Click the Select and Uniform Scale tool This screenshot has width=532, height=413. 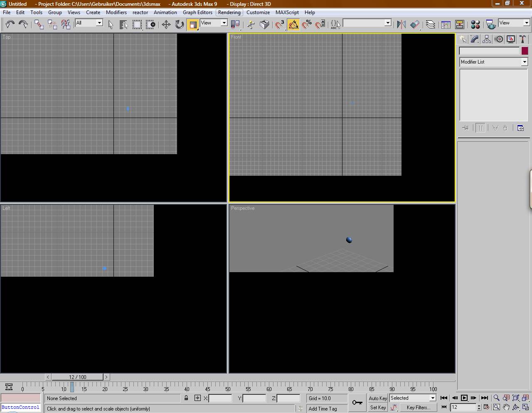click(192, 25)
